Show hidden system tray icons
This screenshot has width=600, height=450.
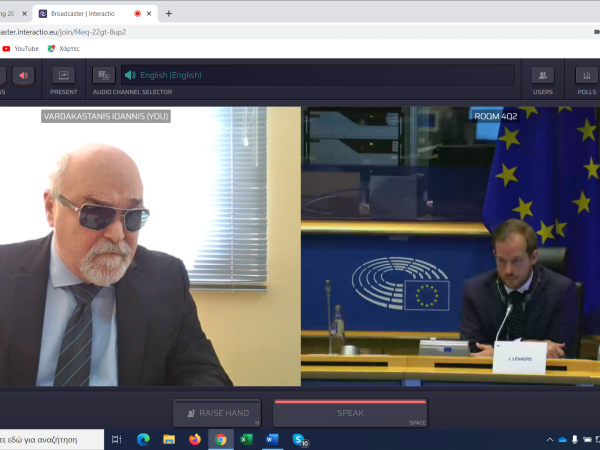(x=549, y=439)
